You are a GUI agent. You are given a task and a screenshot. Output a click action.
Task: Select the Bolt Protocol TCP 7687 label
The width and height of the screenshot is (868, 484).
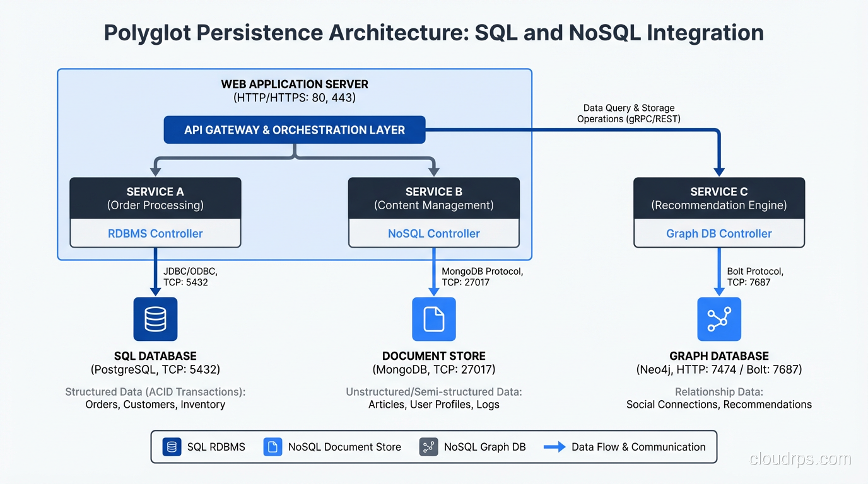click(754, 277)
